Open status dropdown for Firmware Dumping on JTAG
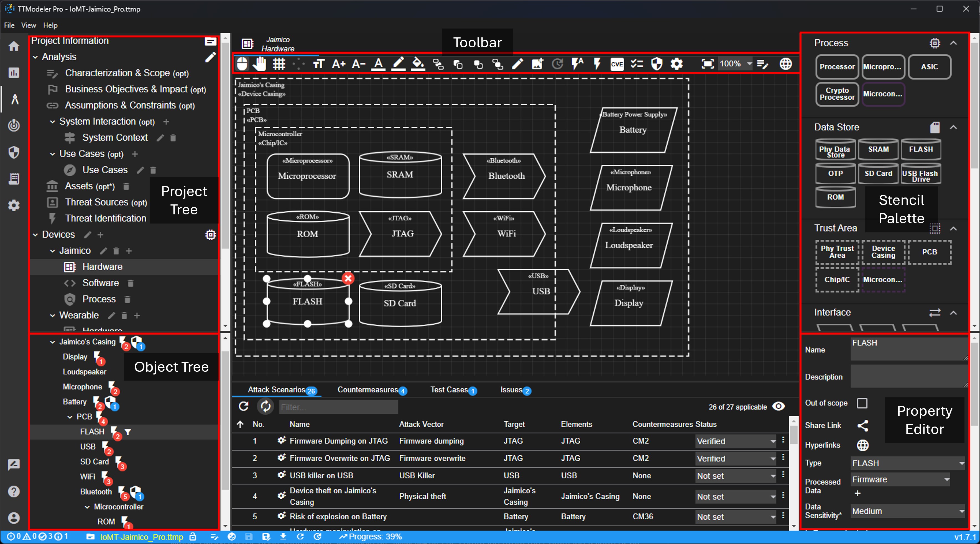980x544 pixels. pyautogui.click(x=735, y=441)
